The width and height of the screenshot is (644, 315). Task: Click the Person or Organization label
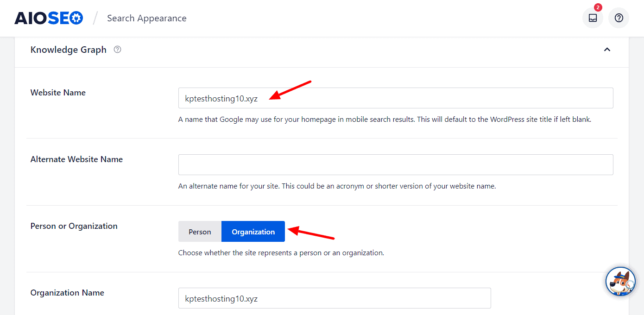coord(74,226)
